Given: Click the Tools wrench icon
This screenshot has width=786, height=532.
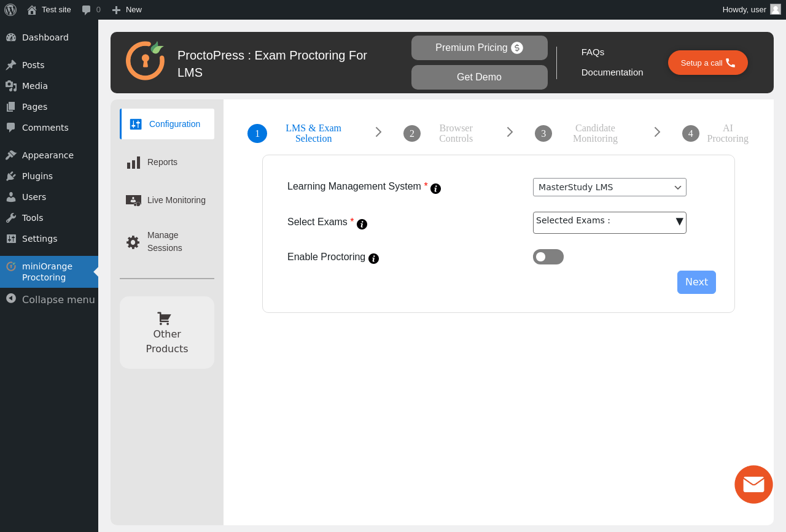Looking at the screenshot, I should (x=11, y=218).
